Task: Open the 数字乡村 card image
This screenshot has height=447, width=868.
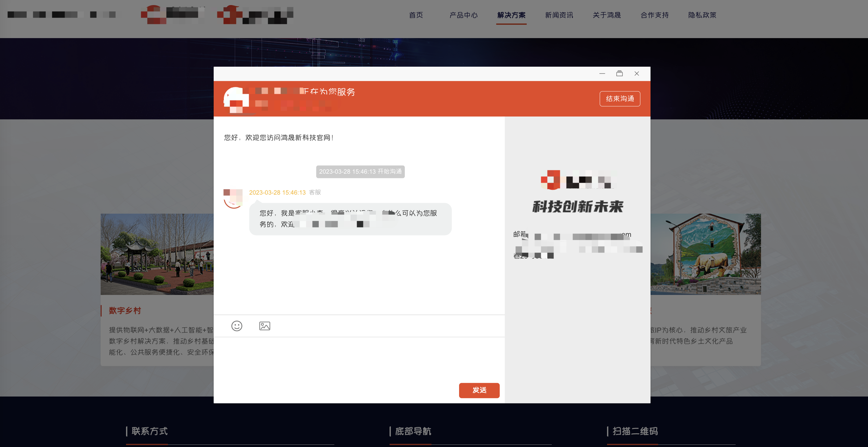Action: pos(157,254)
